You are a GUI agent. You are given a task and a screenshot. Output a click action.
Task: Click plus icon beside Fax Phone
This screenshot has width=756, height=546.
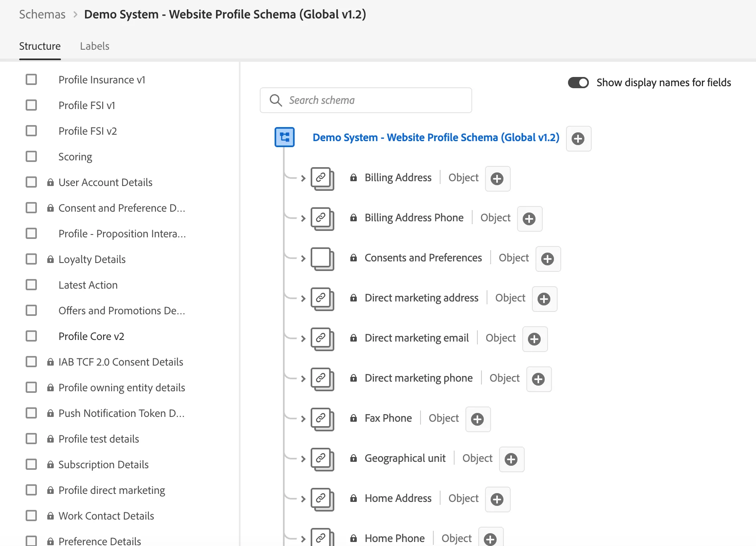477,419
